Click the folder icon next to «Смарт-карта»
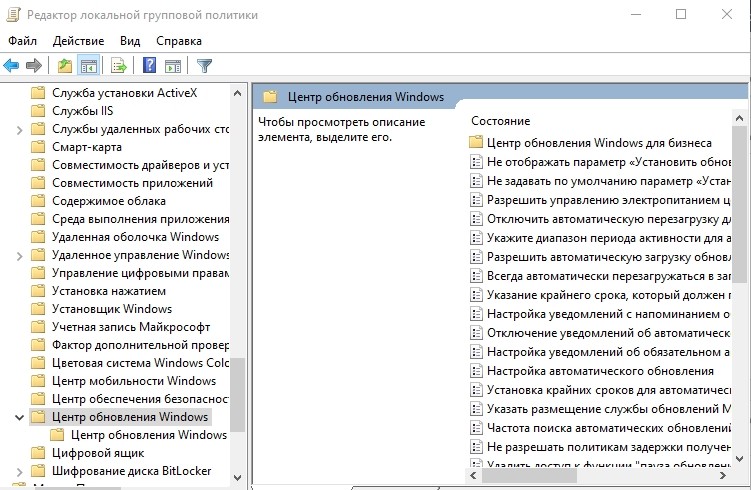Screen dimensions: 751x490 (38, 147)
